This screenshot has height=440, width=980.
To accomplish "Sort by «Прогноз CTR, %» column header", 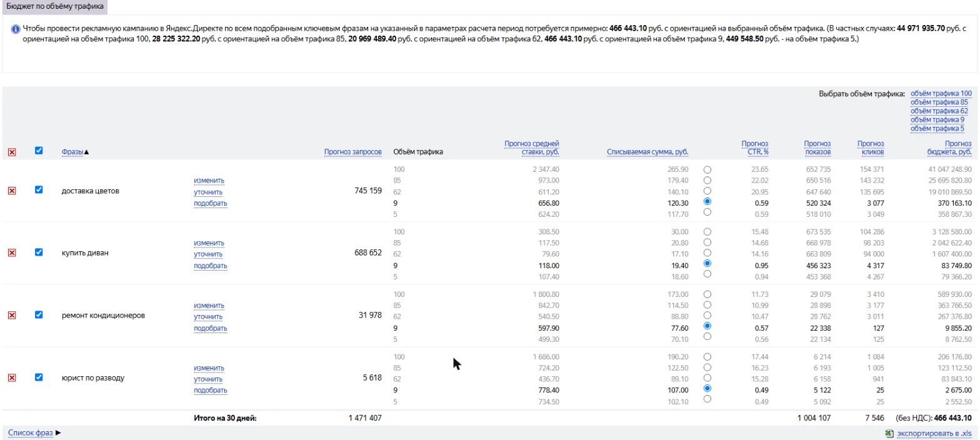I will pos(754,147).
